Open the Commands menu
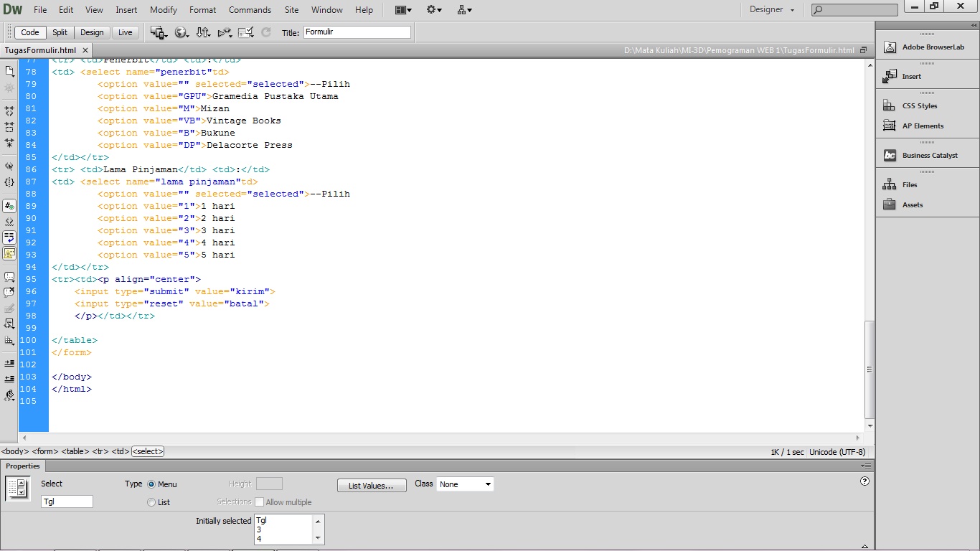Viewport: 980px width, 551px height. [x=250, y=10]
